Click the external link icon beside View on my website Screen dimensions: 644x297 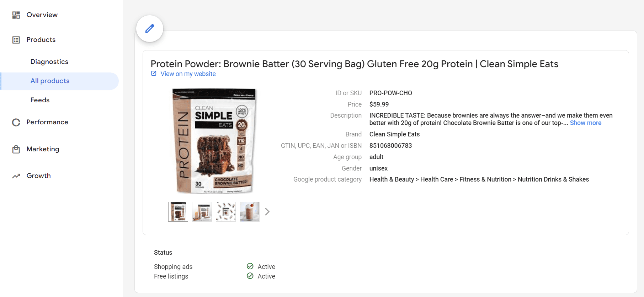154,74
